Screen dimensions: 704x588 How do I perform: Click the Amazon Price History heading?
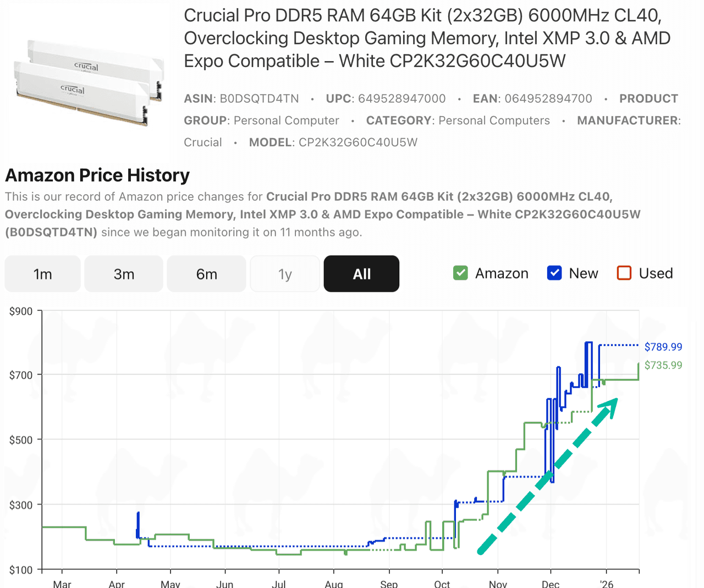tap(97, 175)
